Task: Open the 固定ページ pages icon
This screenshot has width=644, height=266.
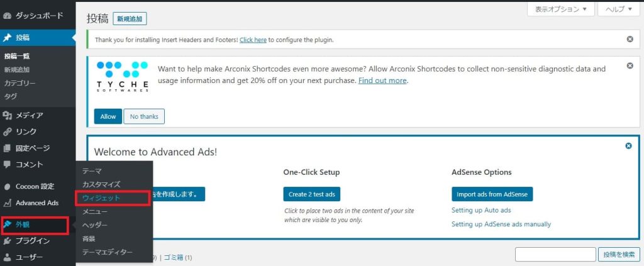Action: [x=6, y=148]
